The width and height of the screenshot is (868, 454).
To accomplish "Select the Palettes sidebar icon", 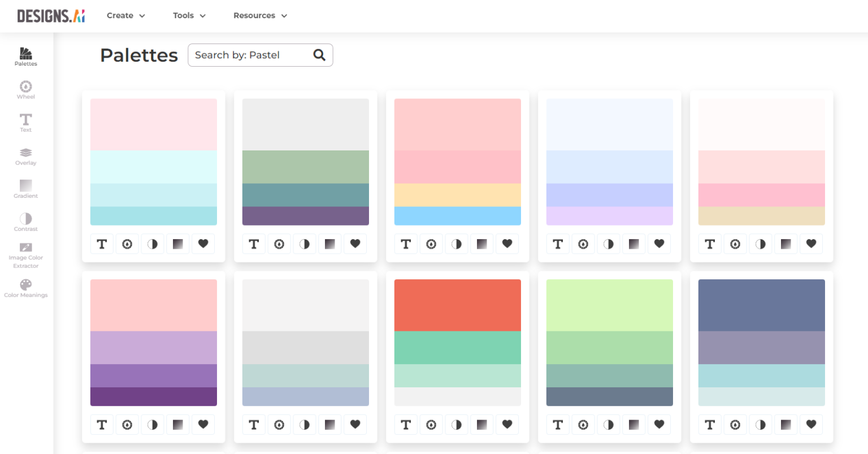I will [x=25, y=55].
